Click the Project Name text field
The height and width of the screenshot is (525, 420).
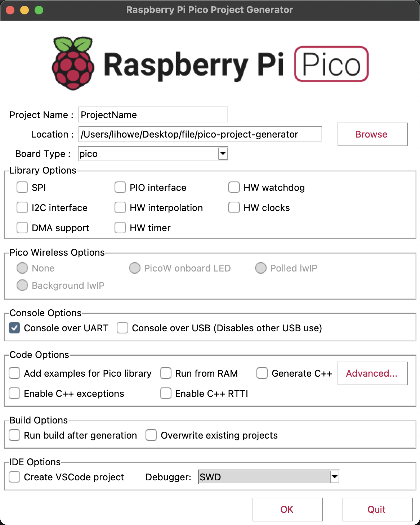tap(153, 115)
